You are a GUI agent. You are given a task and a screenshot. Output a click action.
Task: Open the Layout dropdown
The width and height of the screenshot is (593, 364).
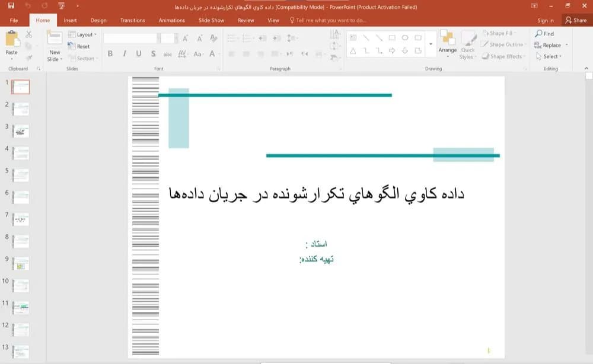pyautogui.click(x=82, y=34)
